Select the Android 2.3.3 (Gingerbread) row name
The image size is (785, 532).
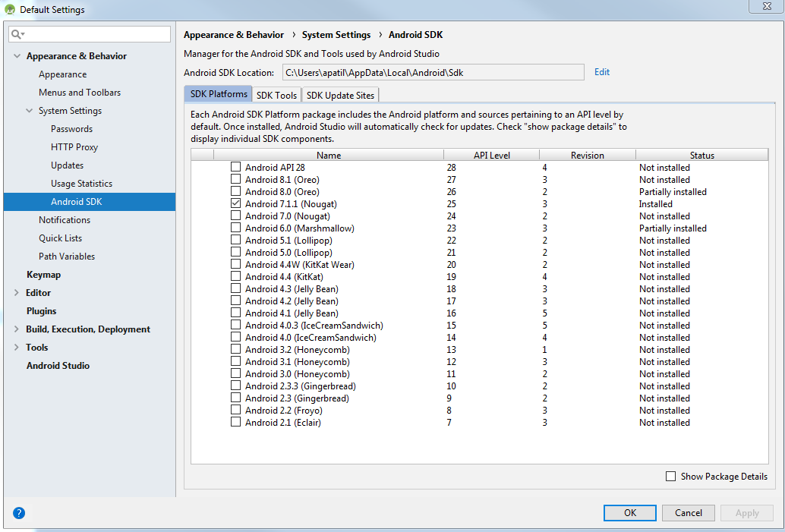tap(301, 386)
